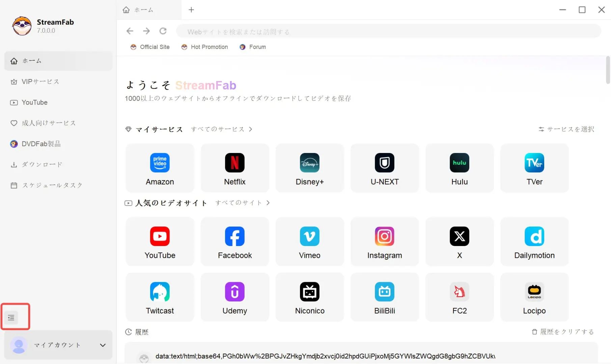Click サービスを選択 button
This screenshot has height=364, width=611.
pyautogui.click(x=566, y=129)
